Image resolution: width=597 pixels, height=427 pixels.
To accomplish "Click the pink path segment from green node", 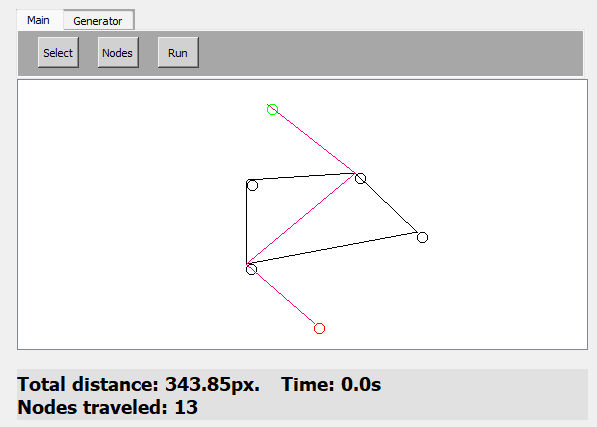I will click(311, 139).
